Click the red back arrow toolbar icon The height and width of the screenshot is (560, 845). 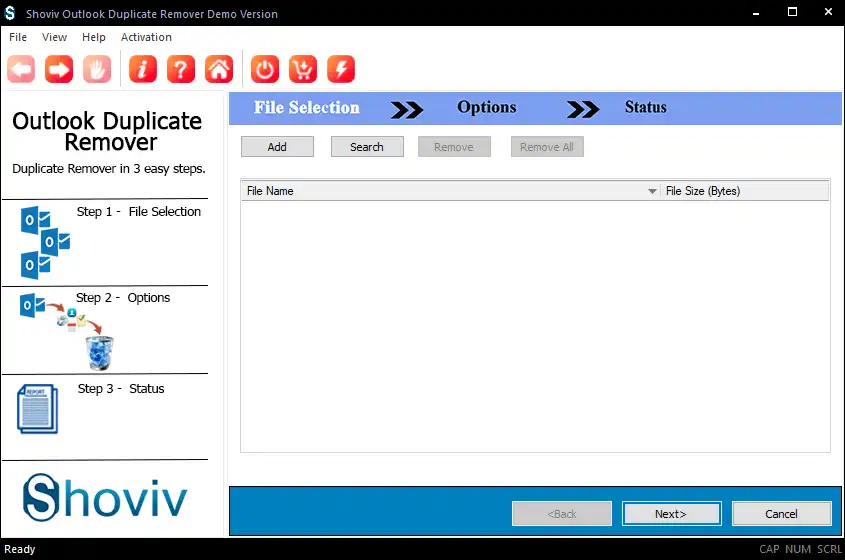[21, 69]
